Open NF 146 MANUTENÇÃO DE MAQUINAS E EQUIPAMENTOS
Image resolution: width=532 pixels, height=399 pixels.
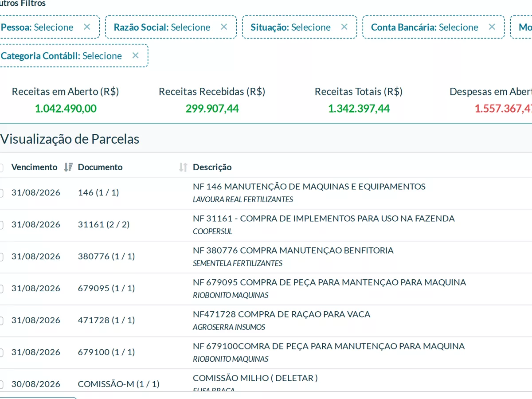309,187
